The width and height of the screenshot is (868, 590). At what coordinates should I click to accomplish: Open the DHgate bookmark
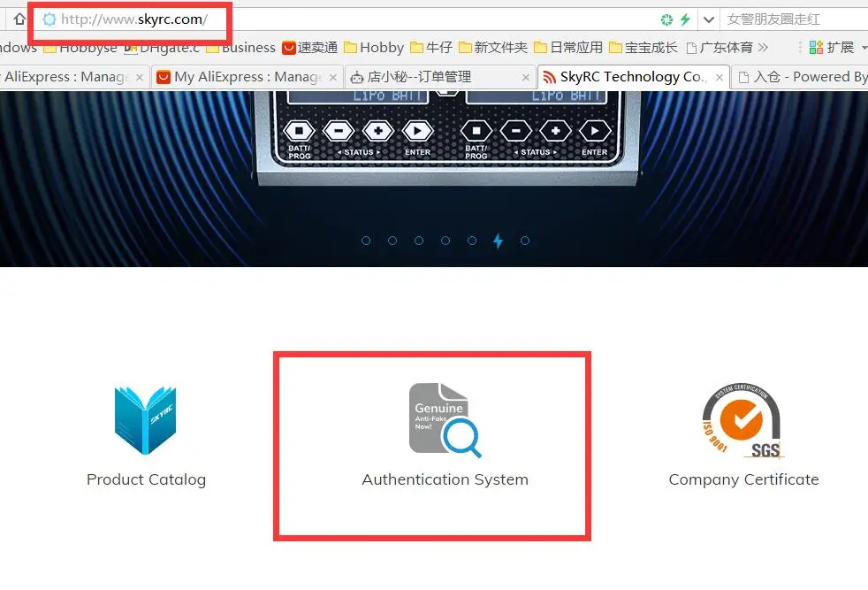click(162, 48)
